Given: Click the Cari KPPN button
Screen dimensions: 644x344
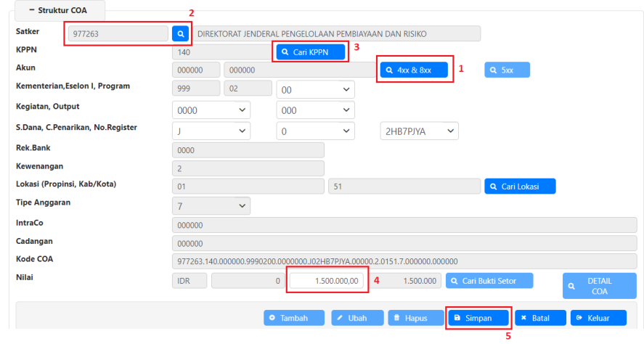Looking at the screenshot, I should coord(309,52).
